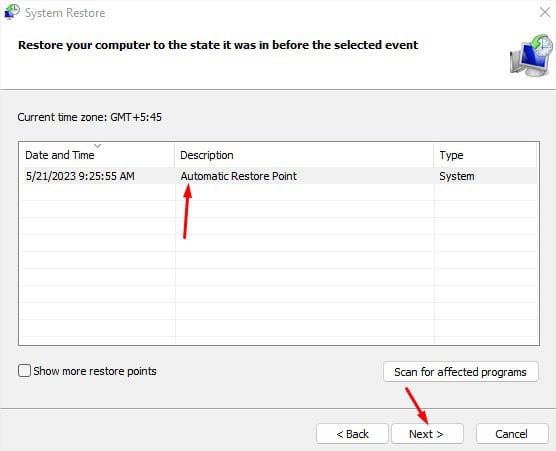556x451 pixels.
Task: Click Scan for affected programs button
Action: pos(461,372)
